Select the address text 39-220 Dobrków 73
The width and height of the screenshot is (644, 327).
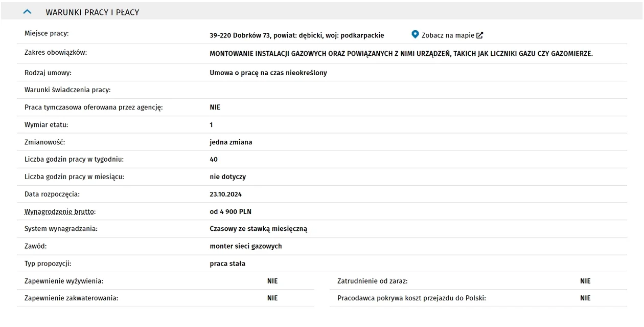click(240, 35)
